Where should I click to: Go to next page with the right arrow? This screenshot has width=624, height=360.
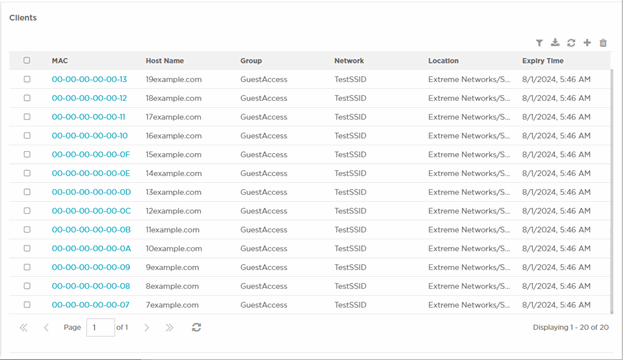(146, 328)
